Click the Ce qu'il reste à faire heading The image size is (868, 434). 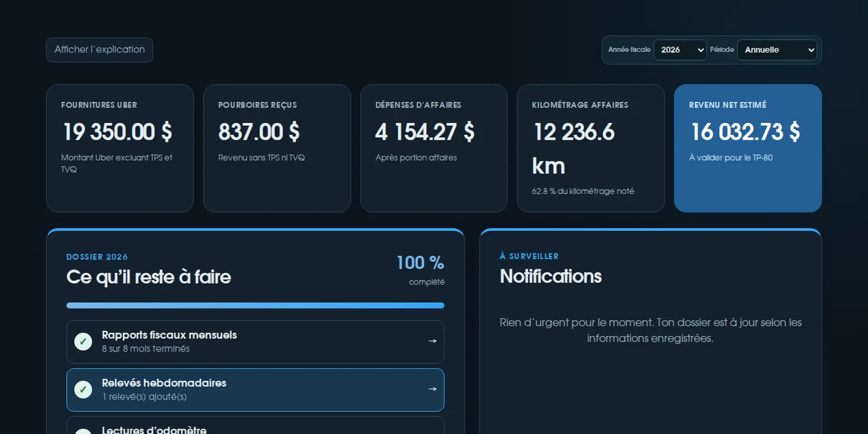point(149,277)
